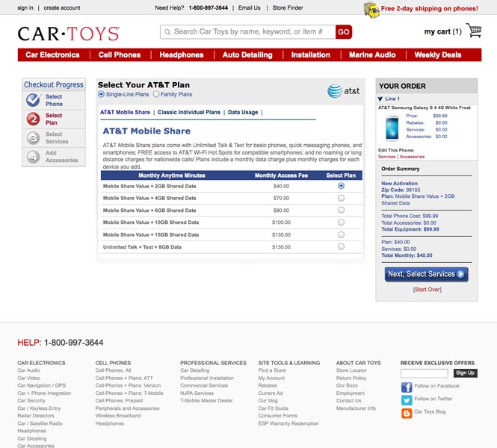The height and width of the screenshot is (448, 497).
Task: Open the Facebook icon in footer
Action: pyautogui.click(x=407, y=388)
